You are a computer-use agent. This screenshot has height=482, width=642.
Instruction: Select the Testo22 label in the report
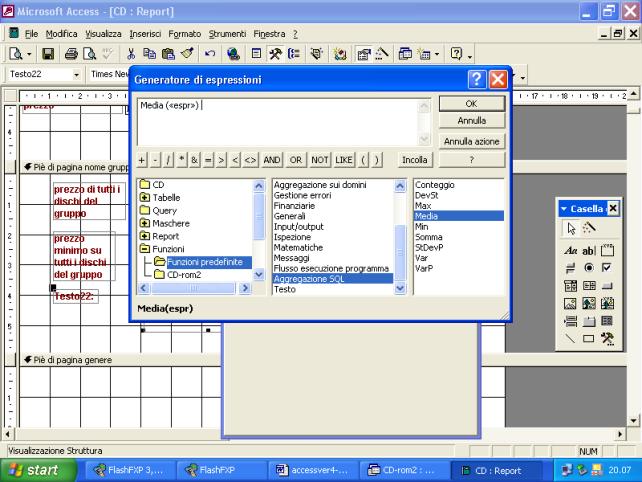point(75,296)
